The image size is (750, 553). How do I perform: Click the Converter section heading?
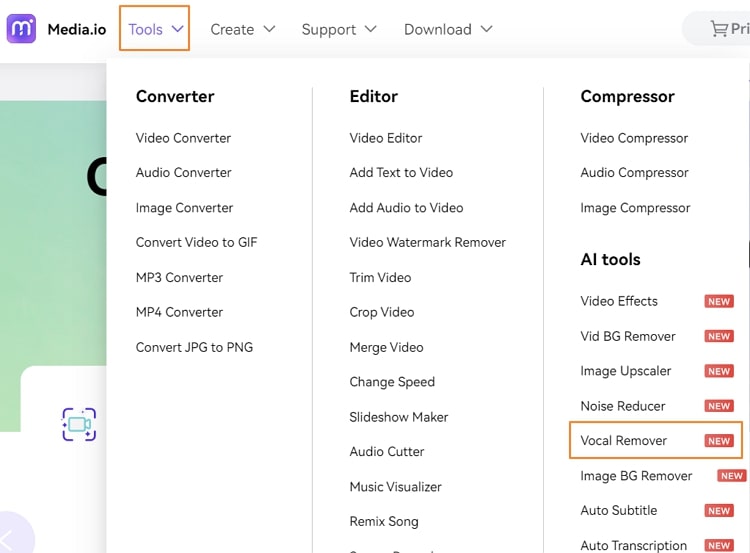[x=175, y=97]
